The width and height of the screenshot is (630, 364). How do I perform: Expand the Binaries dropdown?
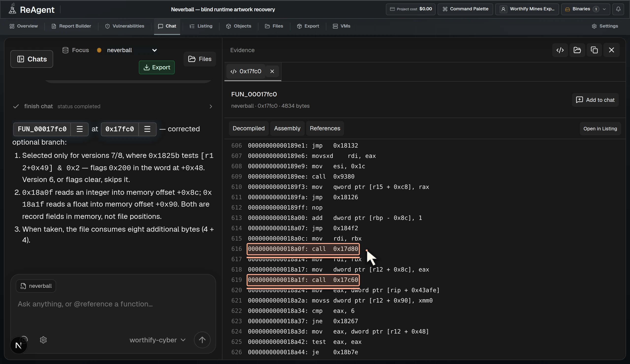coord(585,9)
